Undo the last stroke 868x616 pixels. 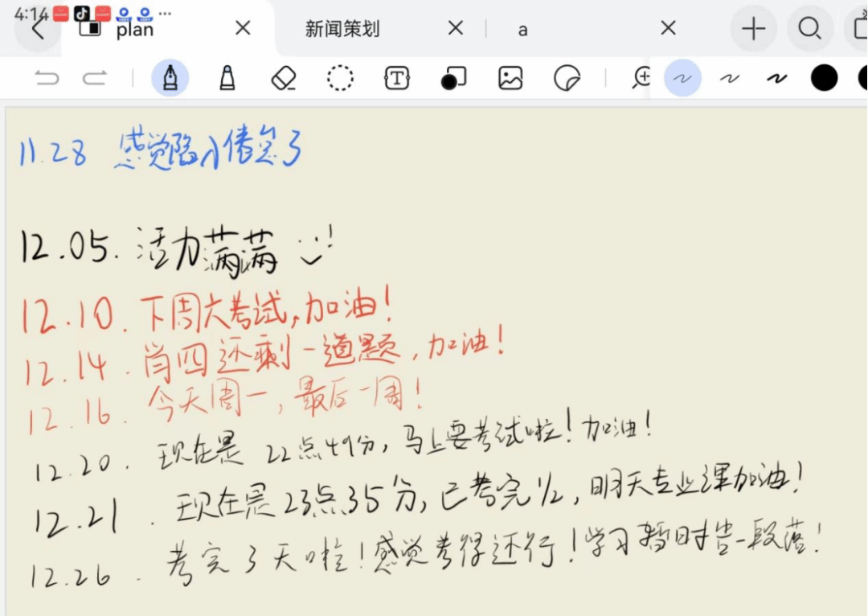47,78
